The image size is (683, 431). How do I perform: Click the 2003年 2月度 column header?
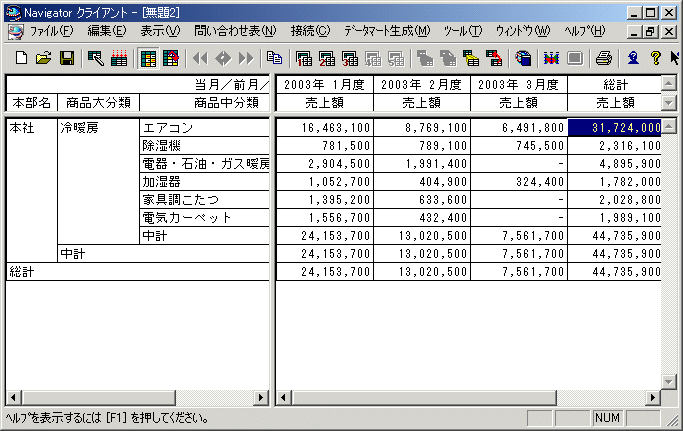pos(422,85)
